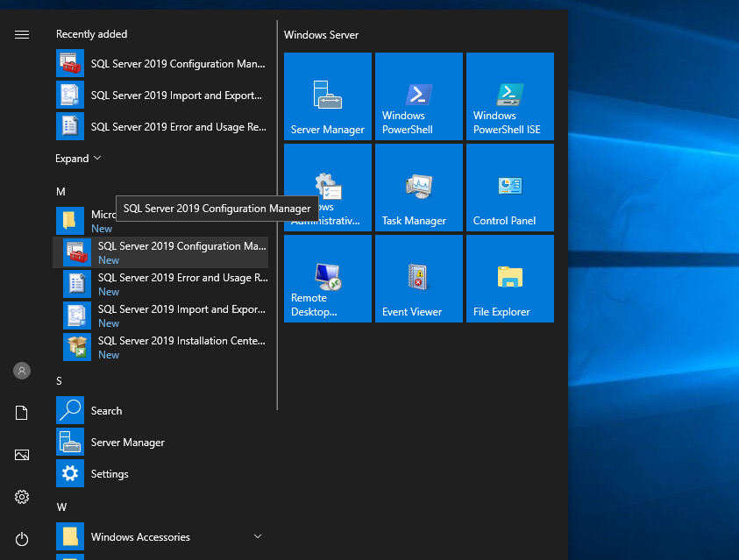
Task: Launch SQL Server 2019 Configuration Manager under M
Action: (161, 252)
